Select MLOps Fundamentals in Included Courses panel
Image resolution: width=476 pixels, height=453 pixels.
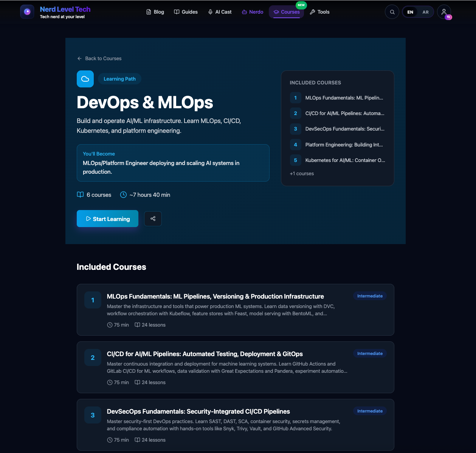click(344, 98)
